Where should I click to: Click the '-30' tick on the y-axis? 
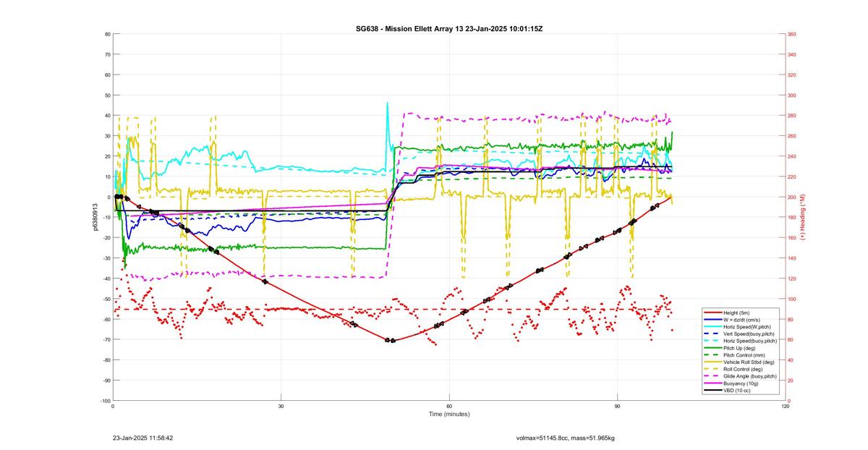pyautogui.click(x=106, y=258)
